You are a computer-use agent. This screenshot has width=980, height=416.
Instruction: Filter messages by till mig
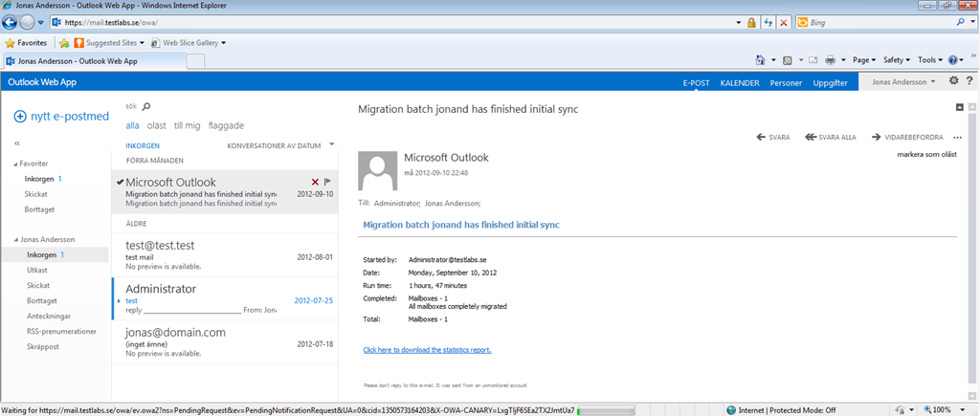(187, 125)
